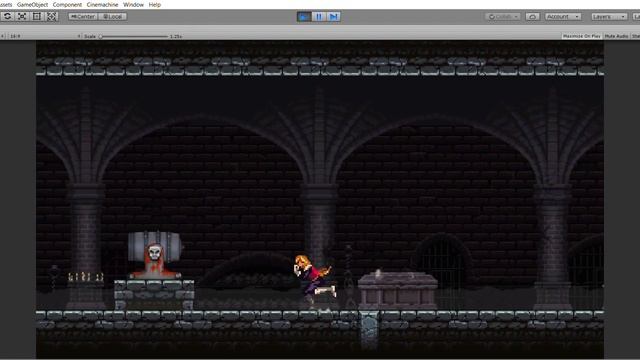This screenshot has height=360, width=640.
Task: Open the GameObject menu
Action: point(32,4)
